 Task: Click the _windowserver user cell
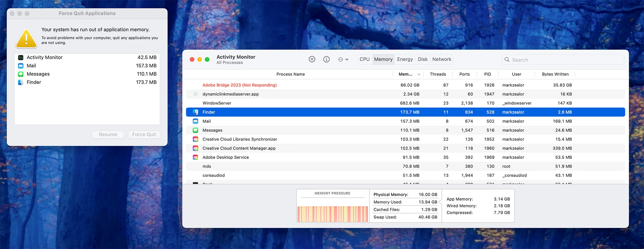click(x=517, y=103)
